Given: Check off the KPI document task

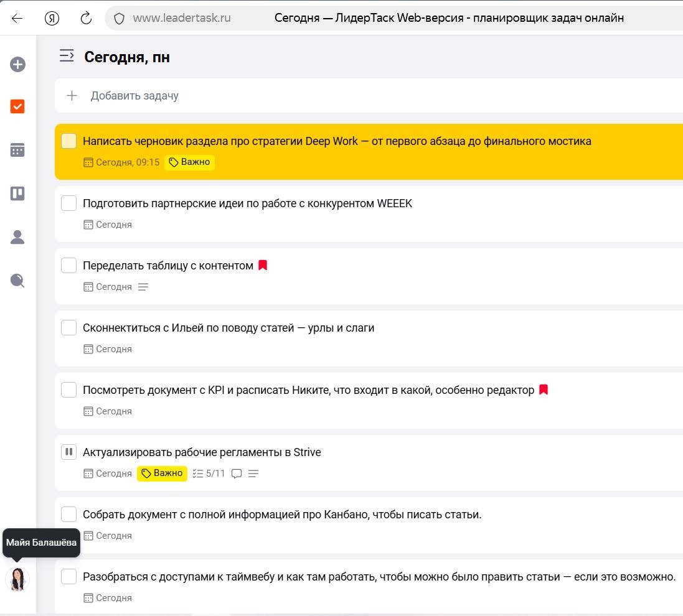Looking at the screenshot, I should pos(69,390).
